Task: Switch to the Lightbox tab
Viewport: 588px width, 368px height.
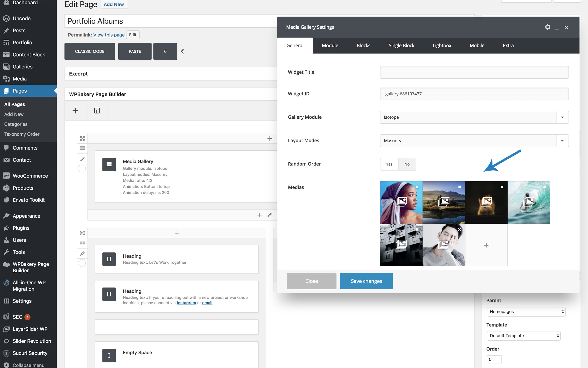Action: (442, 46)
